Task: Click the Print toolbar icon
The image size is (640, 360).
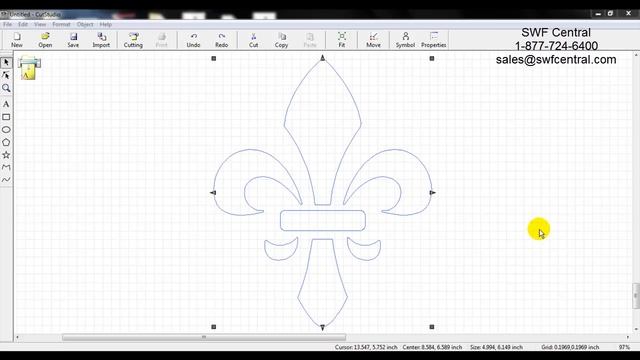Action: (162, 40)
